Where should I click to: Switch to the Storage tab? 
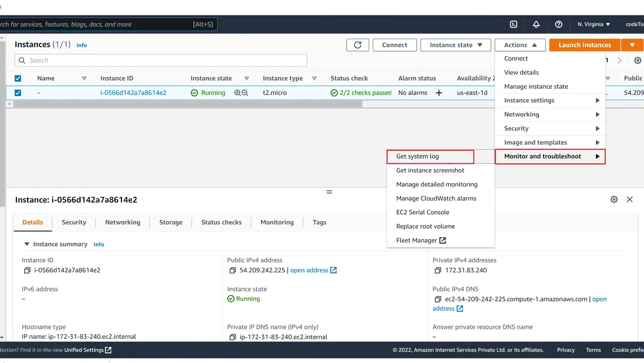click(x=171, y=222)
